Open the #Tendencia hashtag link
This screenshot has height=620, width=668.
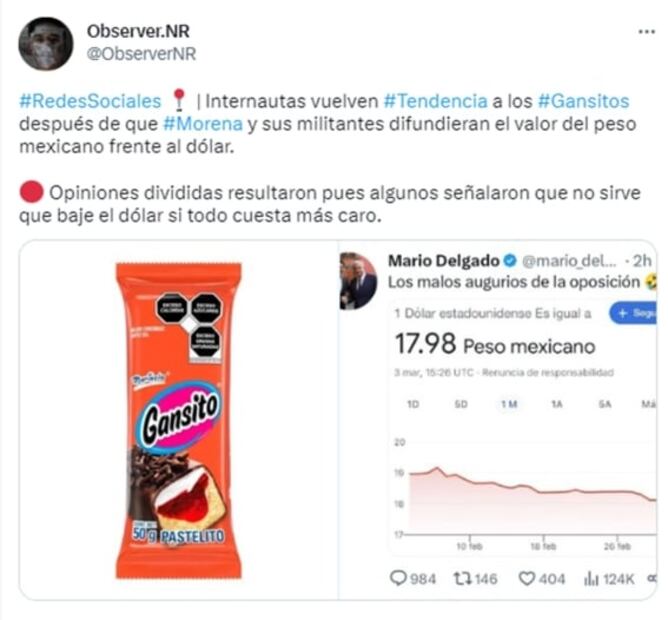435,101
